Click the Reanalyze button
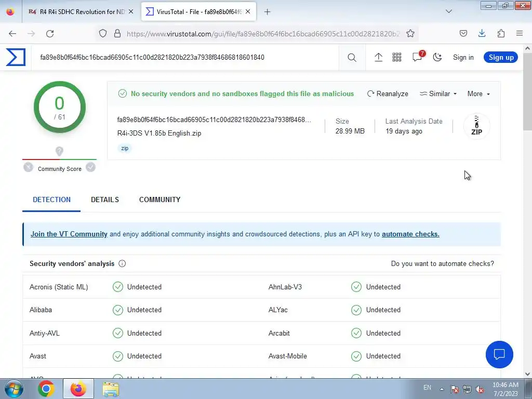This screenshot has width=532, height=399. tap(388, 94)
